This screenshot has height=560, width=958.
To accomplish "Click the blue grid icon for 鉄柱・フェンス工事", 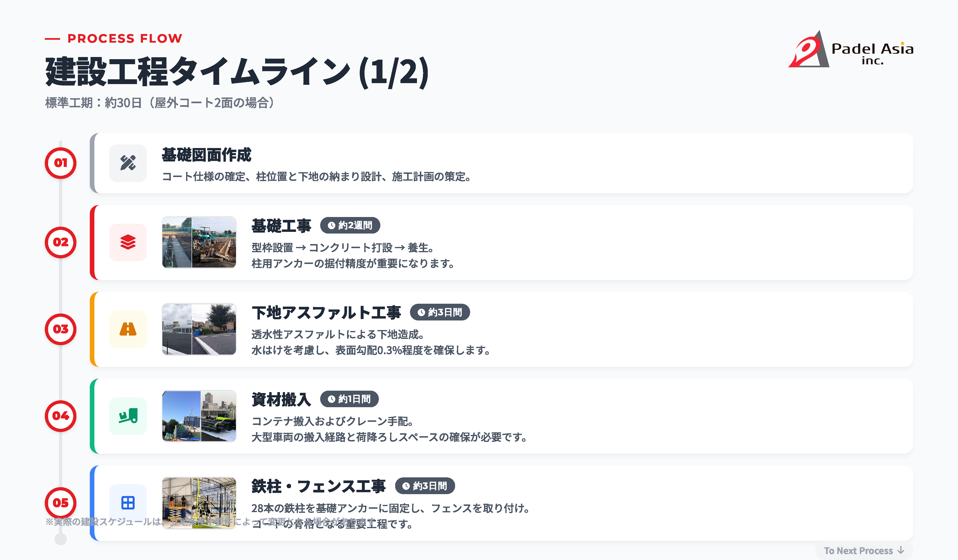I will point(128,503).
